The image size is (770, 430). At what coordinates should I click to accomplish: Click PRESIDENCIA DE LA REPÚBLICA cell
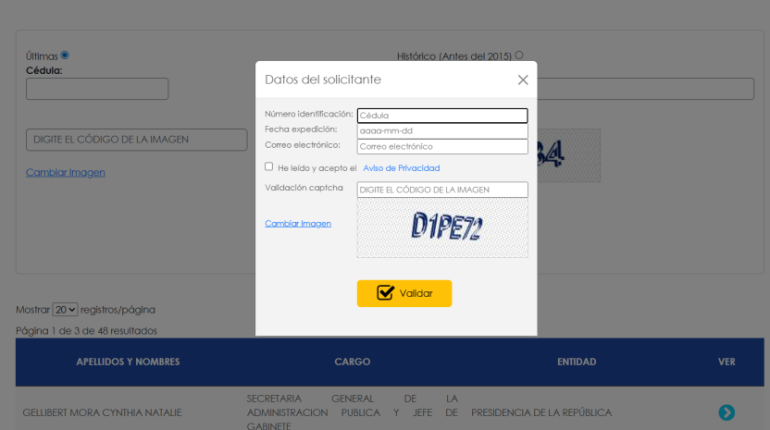tap(541, 412)
